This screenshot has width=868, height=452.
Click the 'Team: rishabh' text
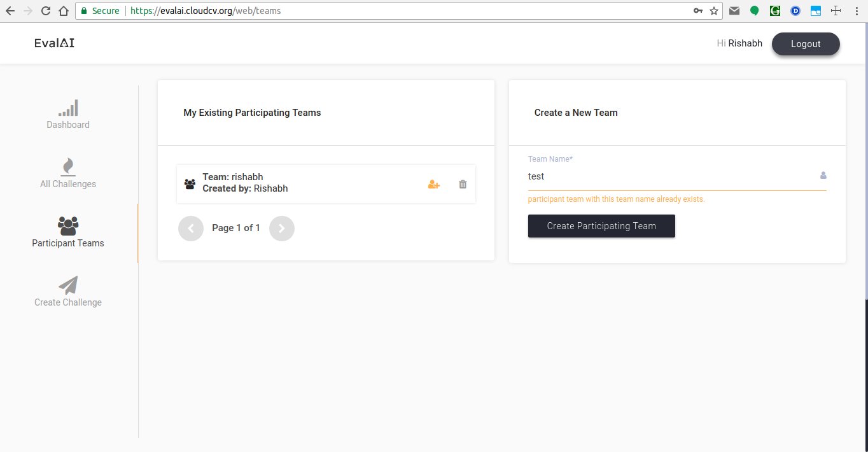coord(233,177)
